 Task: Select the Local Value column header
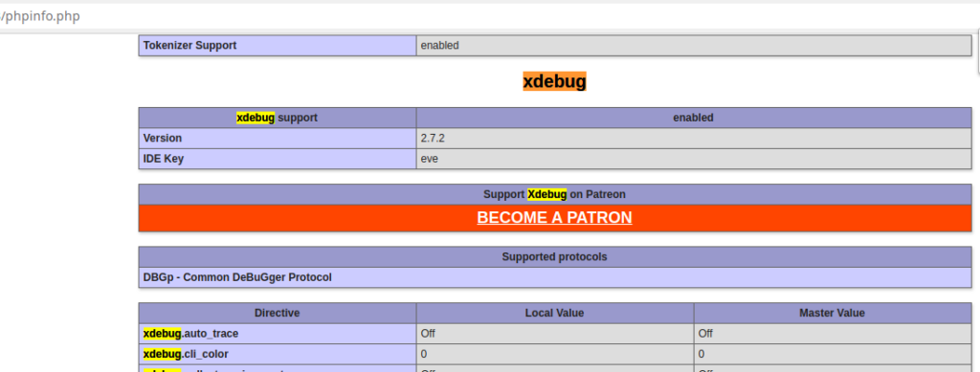[x=555, y=313]
